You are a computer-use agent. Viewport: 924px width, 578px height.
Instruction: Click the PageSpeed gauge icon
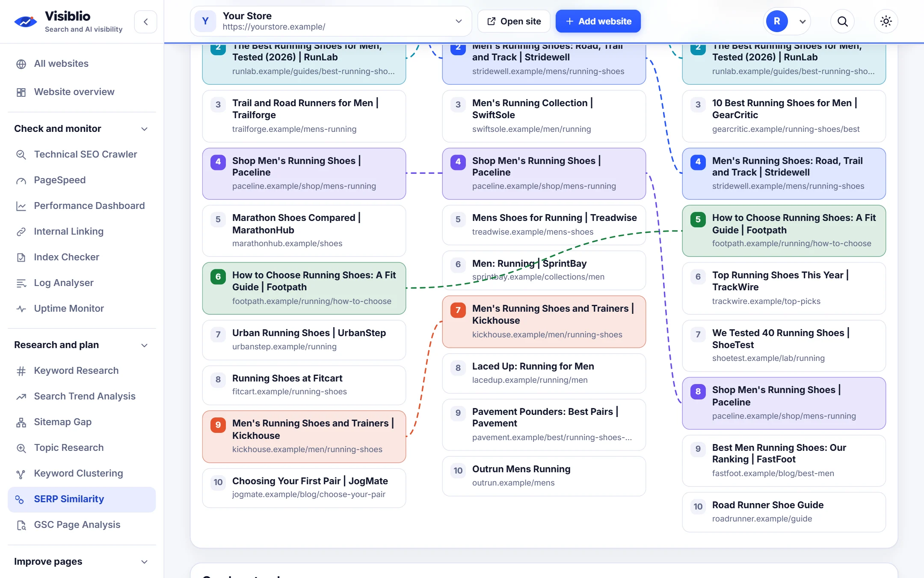click(21, 181)
